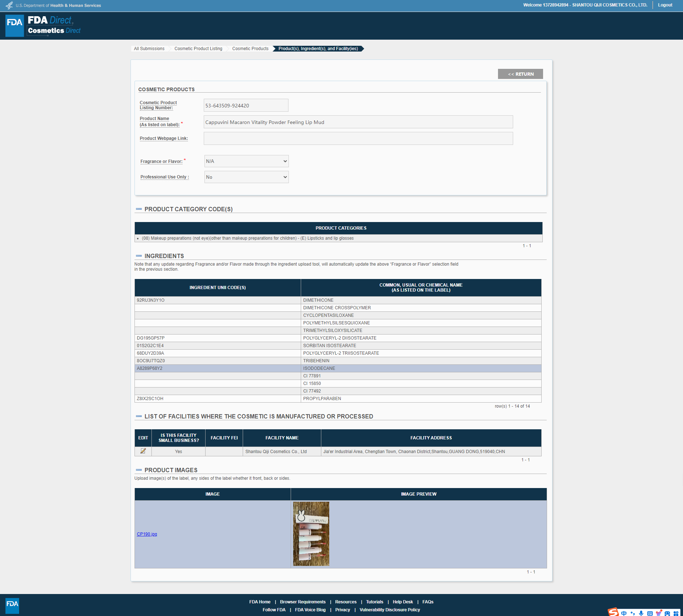
Task: Collapse the Product Category Code(s) section
Action: pos(139,209)
